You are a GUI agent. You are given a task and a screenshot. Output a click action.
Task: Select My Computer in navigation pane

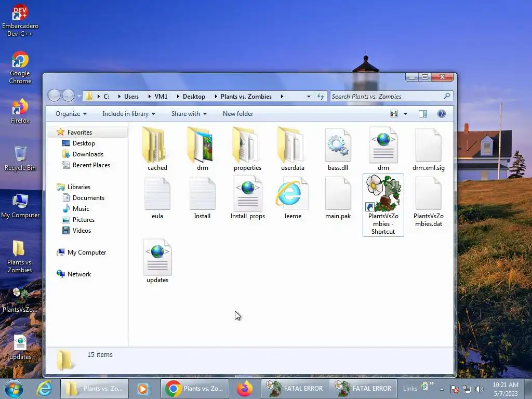click(x=87, y=252)
